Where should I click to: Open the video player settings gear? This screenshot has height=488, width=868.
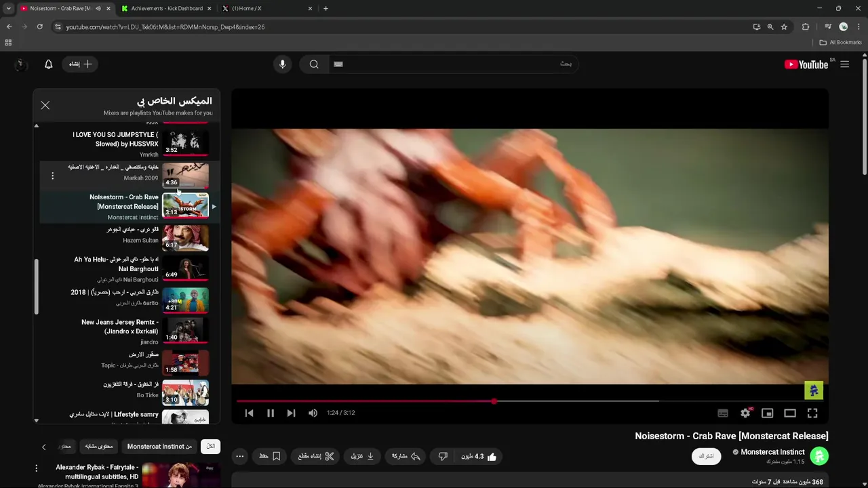coord(745,413)
